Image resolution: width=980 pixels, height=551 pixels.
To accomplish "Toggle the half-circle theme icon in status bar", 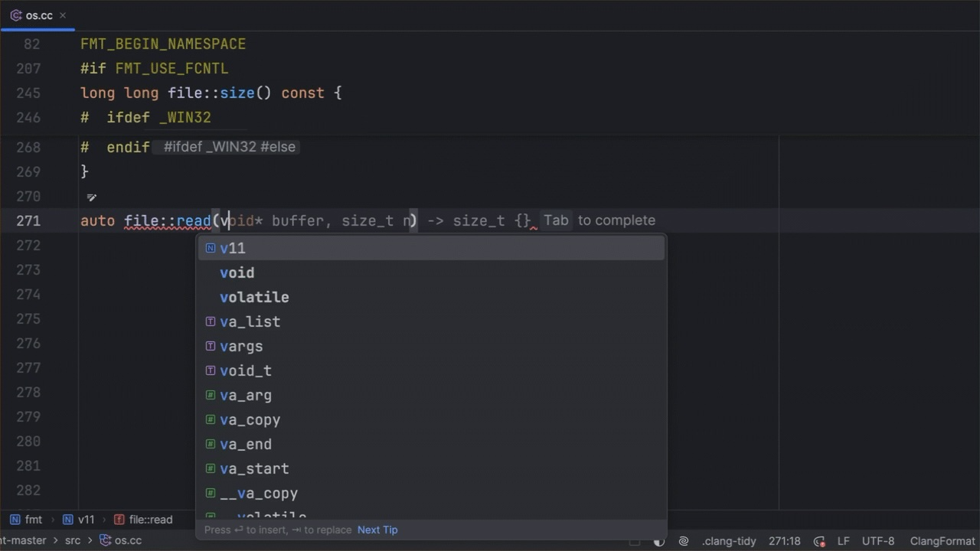I will pos(658,541).
